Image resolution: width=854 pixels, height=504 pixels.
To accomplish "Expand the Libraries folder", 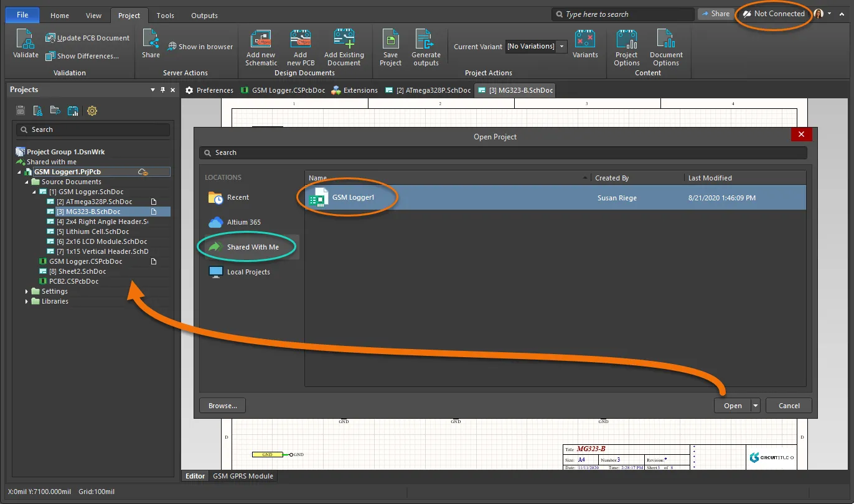I will [27, 301].
